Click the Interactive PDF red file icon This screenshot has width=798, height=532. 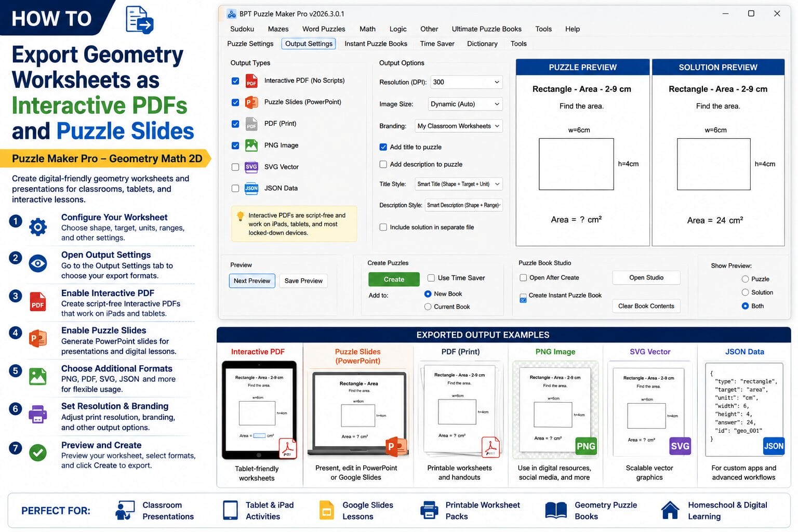[251, 81]
